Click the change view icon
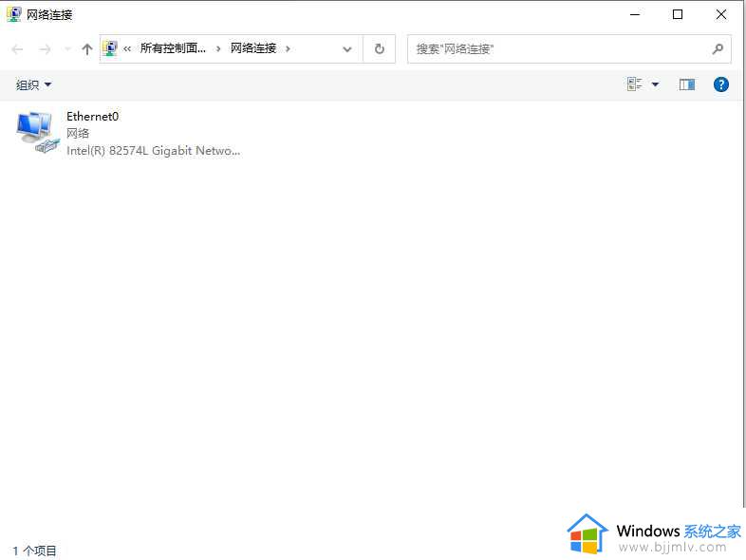Viewport: 746px width, 560px height. 635,84
